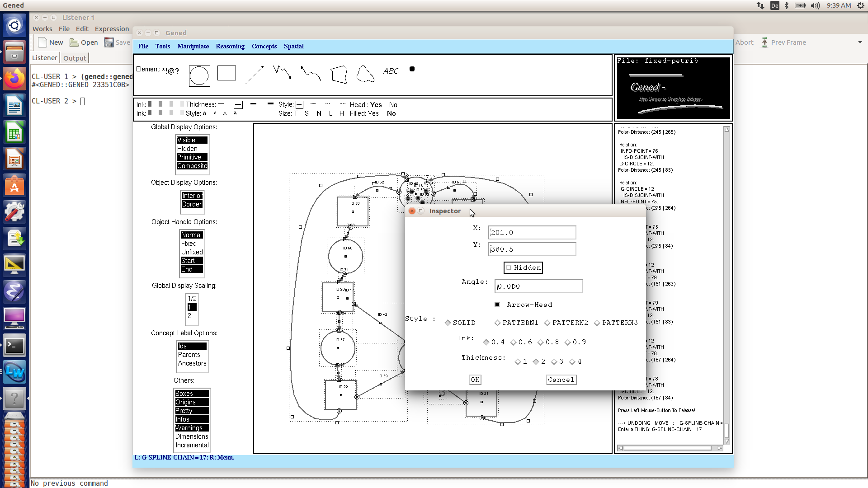Pick the filled point dot tool

pos(412,69)
